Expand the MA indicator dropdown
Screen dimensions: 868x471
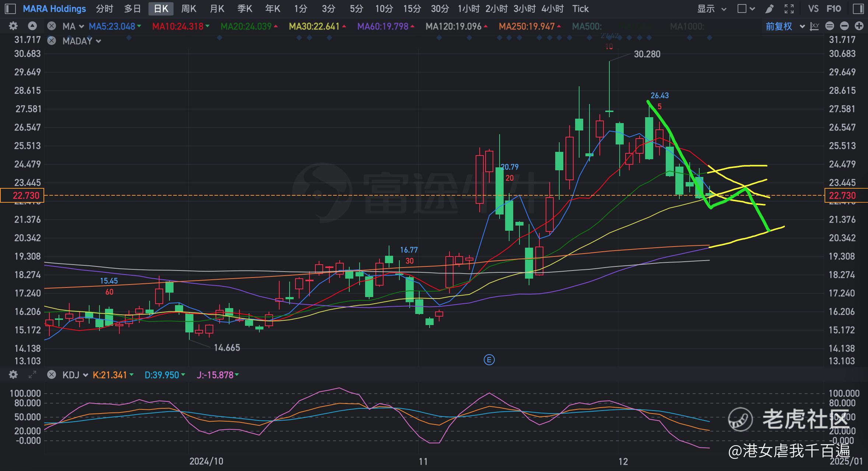(81, 27)
